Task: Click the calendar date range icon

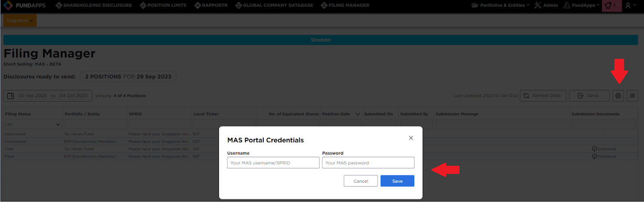Action: point(11,96)
